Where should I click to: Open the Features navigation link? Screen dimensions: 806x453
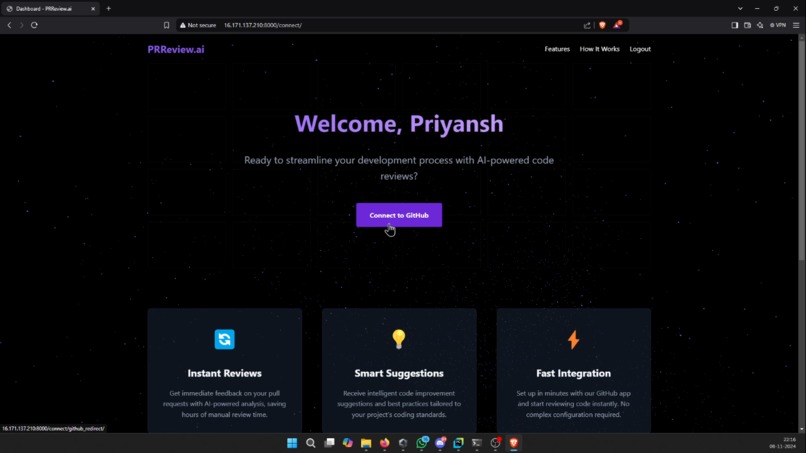click(557, 49)
